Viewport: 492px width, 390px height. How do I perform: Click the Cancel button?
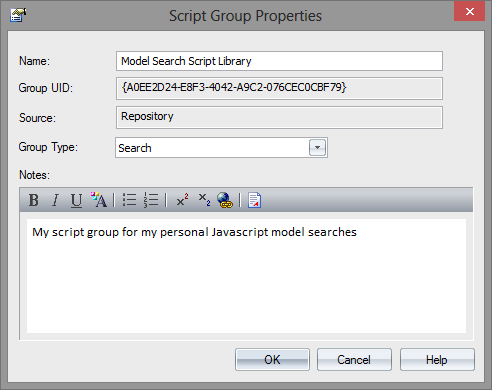tap(354, 360)
